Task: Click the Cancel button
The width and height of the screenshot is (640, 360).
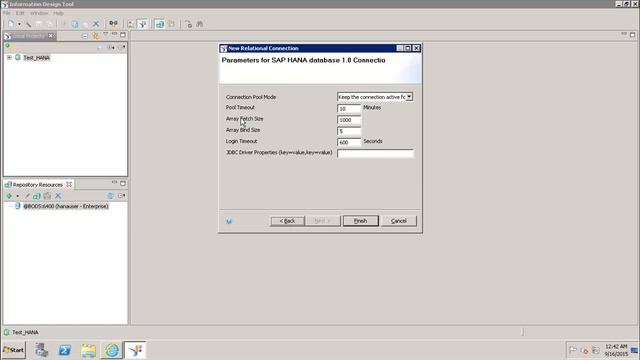Action: click(x=398, y=221)
